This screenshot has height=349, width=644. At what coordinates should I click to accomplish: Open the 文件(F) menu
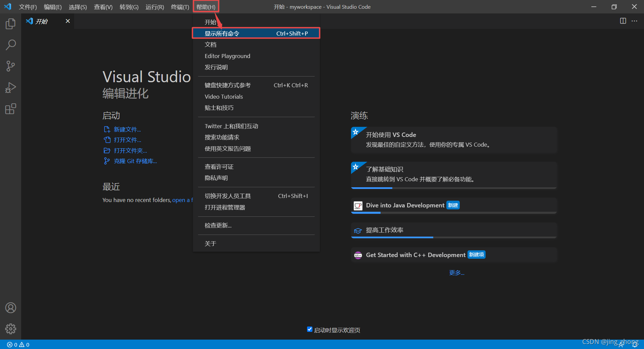pos(28,7)
